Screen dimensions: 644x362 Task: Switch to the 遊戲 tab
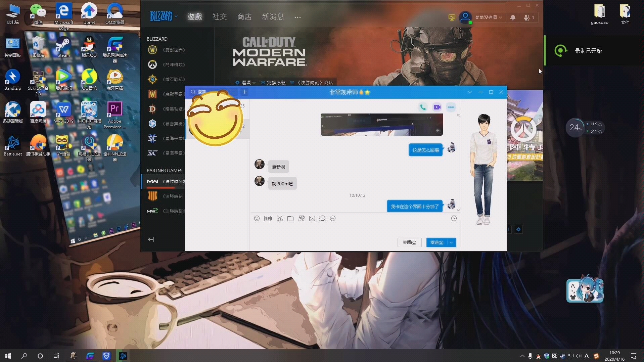[195, 16]
